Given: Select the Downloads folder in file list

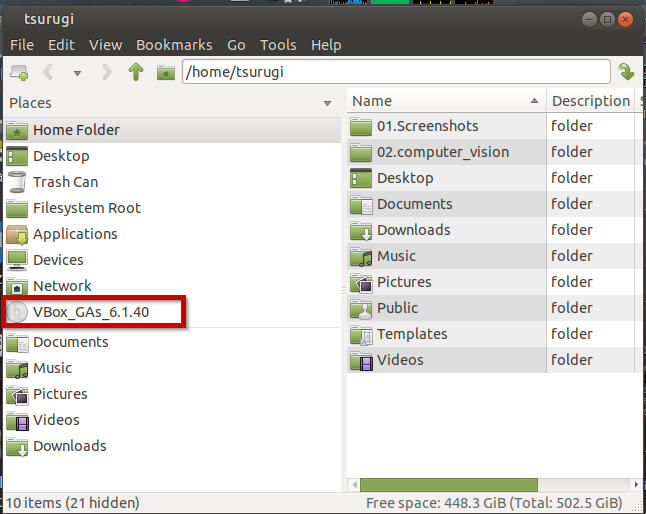Looking at the screenshot, I should coord(414,230).
